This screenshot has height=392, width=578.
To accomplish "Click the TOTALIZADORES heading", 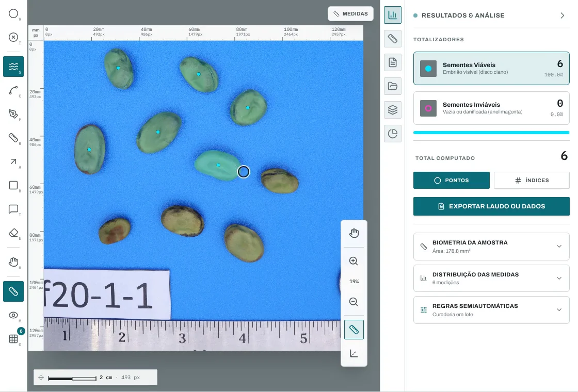I will click(x=439, y=39).
